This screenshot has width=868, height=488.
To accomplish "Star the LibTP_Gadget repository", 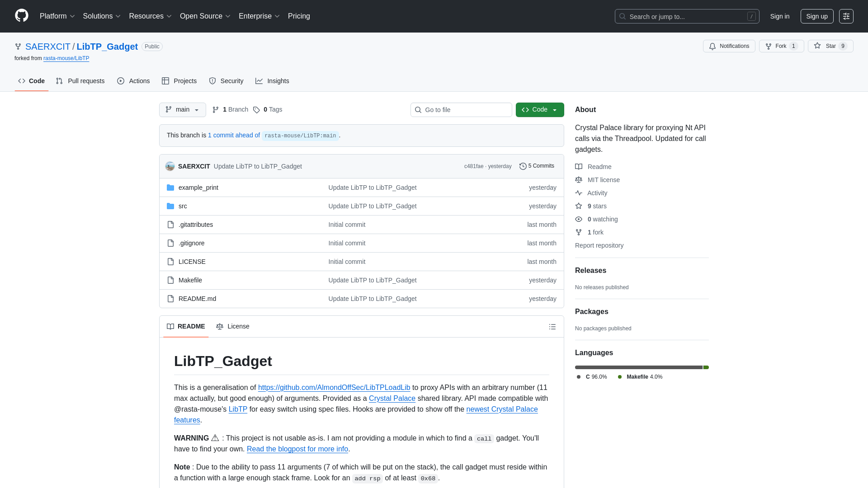I will [830, 46].
